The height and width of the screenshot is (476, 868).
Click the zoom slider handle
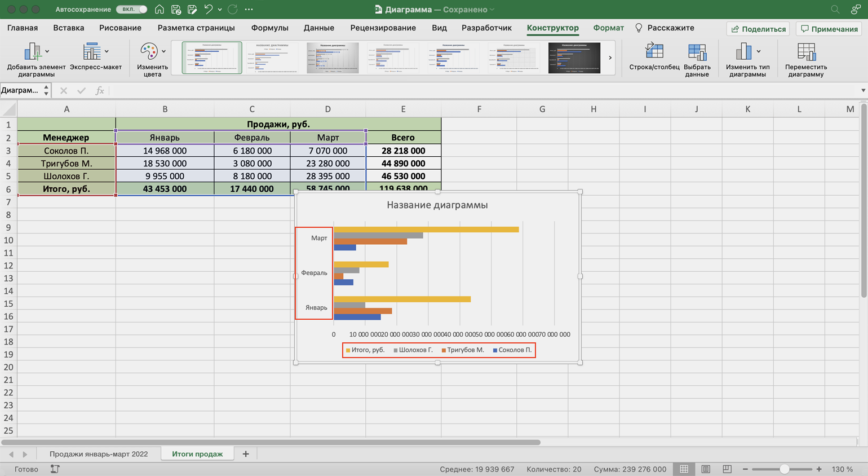coord(784,469)
